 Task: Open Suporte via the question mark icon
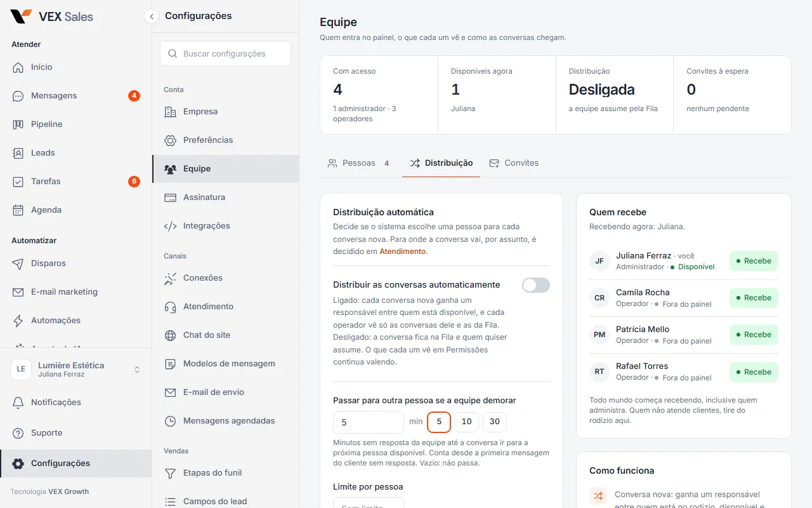pos(18,433)
